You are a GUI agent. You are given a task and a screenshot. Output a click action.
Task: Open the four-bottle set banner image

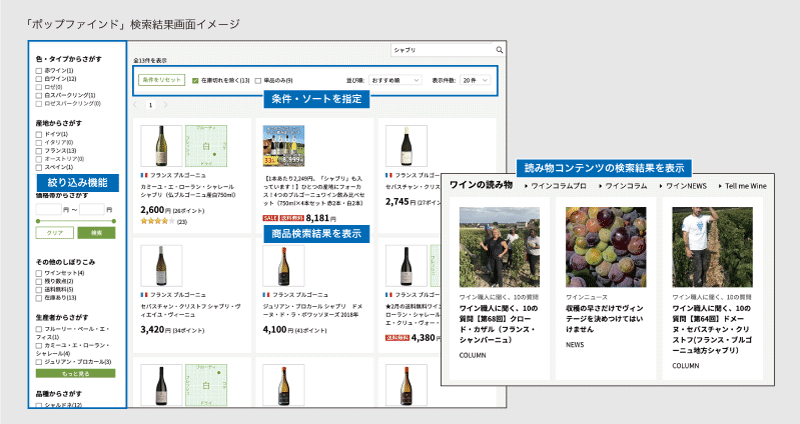[284, 146]
